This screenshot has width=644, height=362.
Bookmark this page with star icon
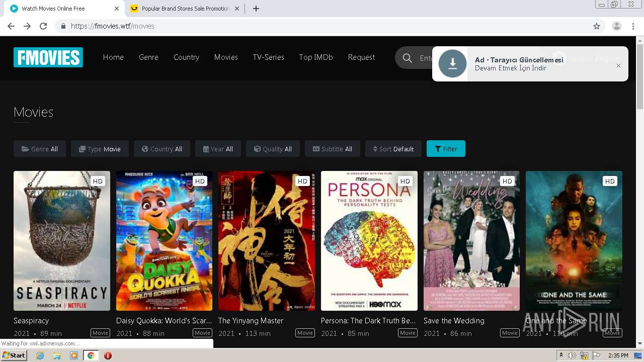597,26
